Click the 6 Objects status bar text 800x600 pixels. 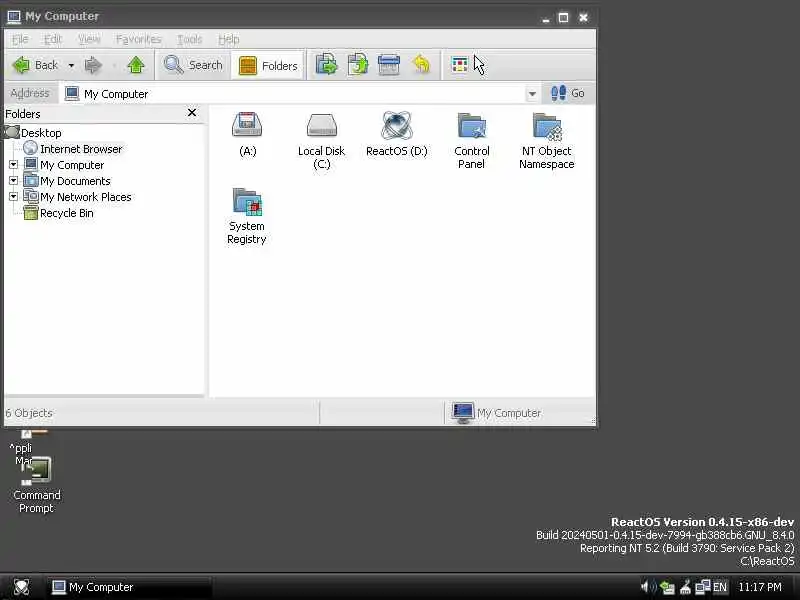tap(29, 413)
